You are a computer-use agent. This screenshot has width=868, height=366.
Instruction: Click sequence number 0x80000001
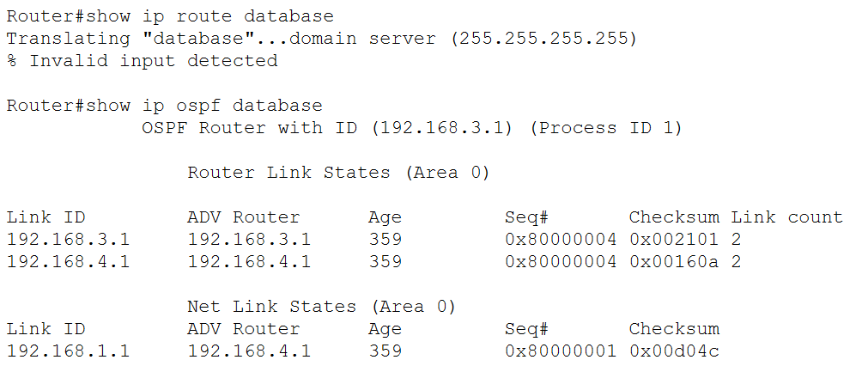(x=561, y=351)
